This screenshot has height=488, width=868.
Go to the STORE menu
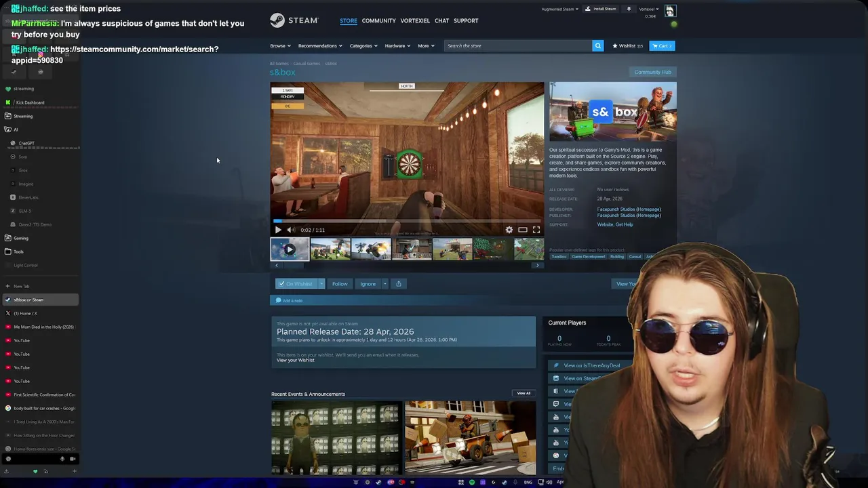pyautogui.click(x=349, y=20)
